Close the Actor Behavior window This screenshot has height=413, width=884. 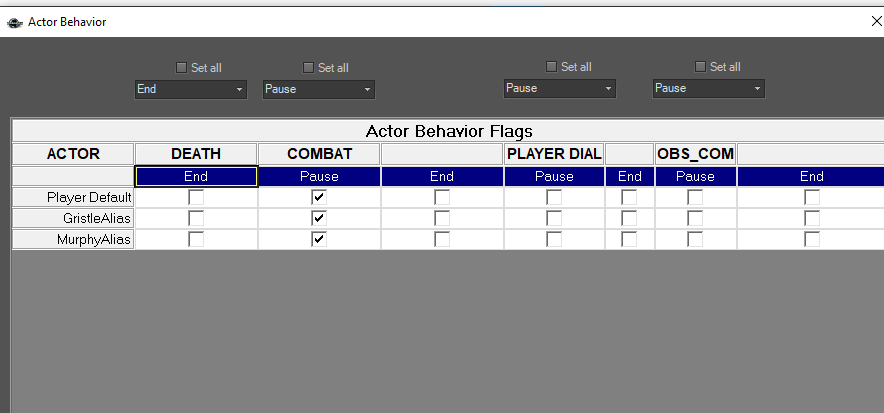(x=877, y=22)
